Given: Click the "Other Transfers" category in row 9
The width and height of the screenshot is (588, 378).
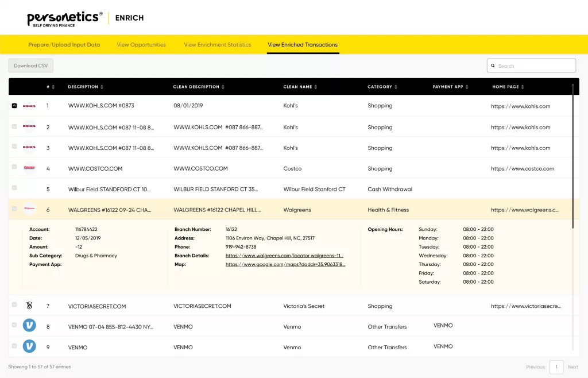Looking at the screenshot, I should [x=387, y=348].
